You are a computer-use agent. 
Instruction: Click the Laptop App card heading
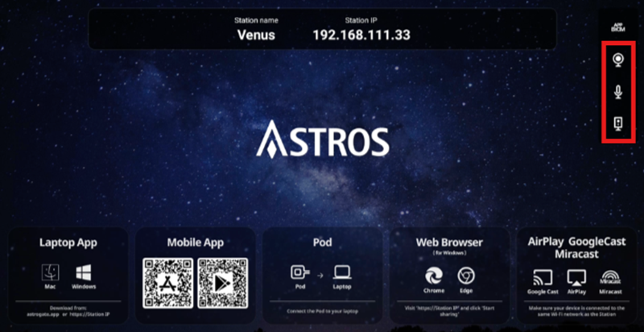click(x=68, y=242)
